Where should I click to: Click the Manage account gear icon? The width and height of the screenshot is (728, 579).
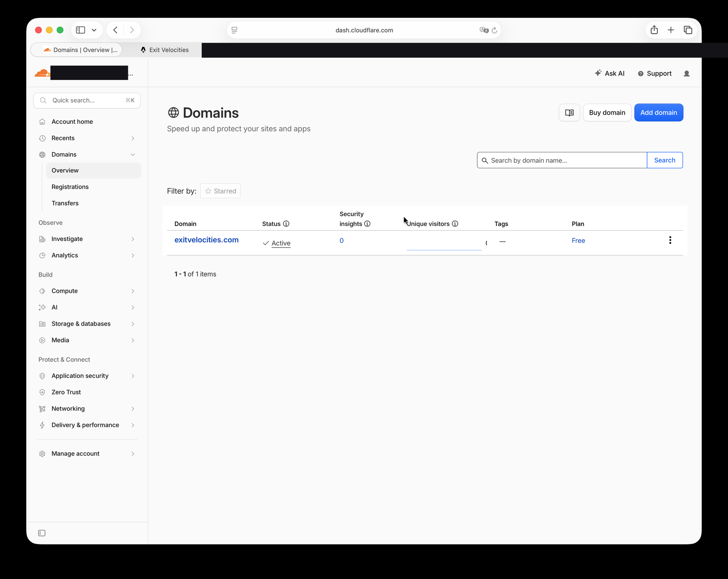(x=42, y=453)
